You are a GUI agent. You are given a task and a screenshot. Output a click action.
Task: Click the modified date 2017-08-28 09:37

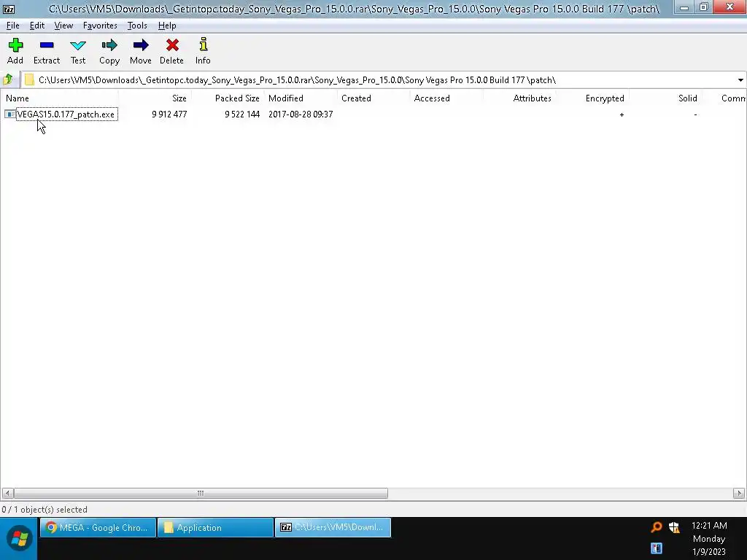click(301, 114)
